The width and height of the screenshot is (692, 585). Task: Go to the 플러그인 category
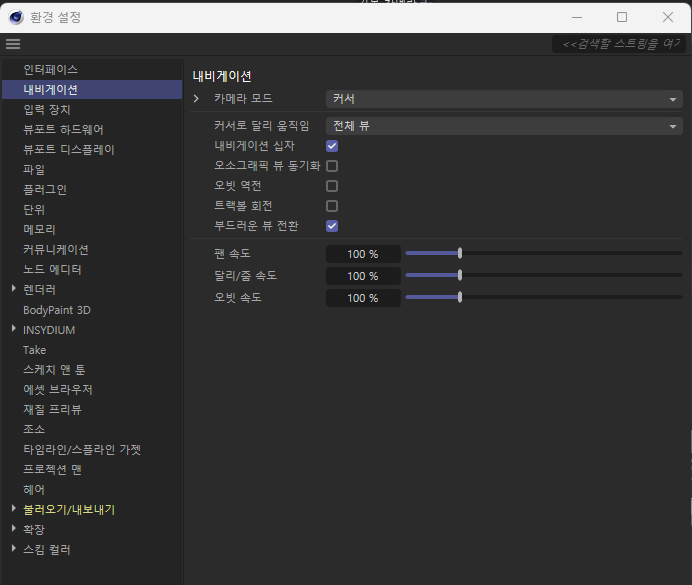point(45,189)
